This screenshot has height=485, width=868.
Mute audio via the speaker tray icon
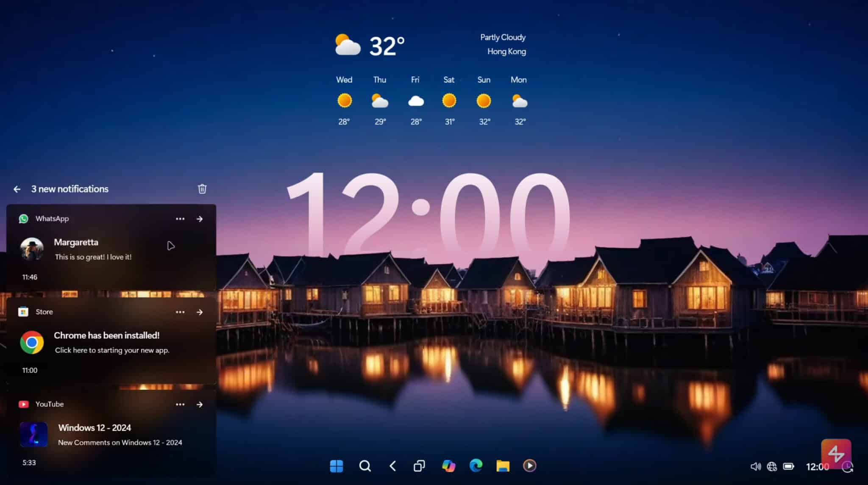(756, 466)
